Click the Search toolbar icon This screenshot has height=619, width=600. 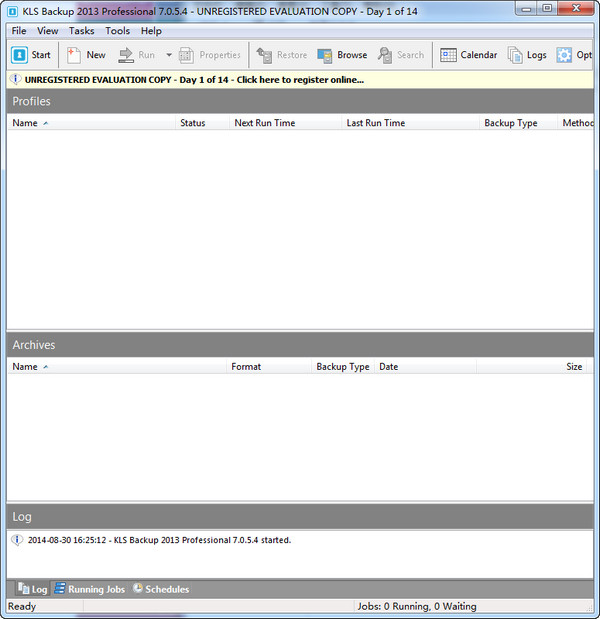(385, 55)
